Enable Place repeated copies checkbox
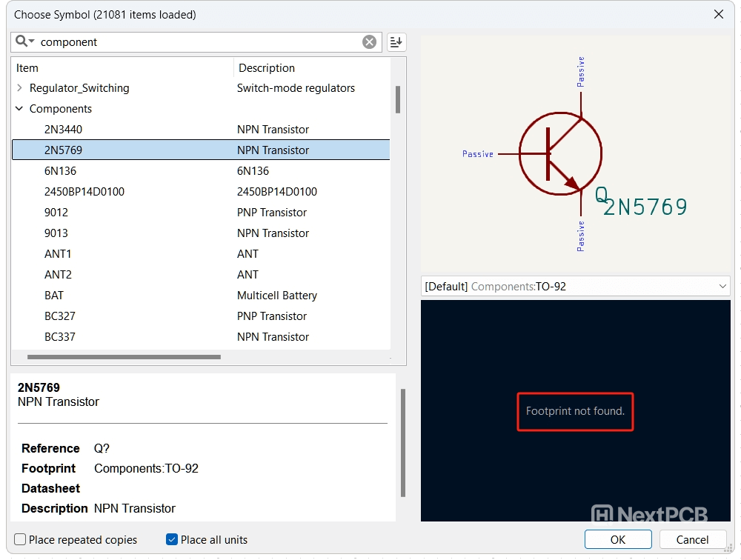The height and width of the screenshot is (560, 741). [21, 540]
